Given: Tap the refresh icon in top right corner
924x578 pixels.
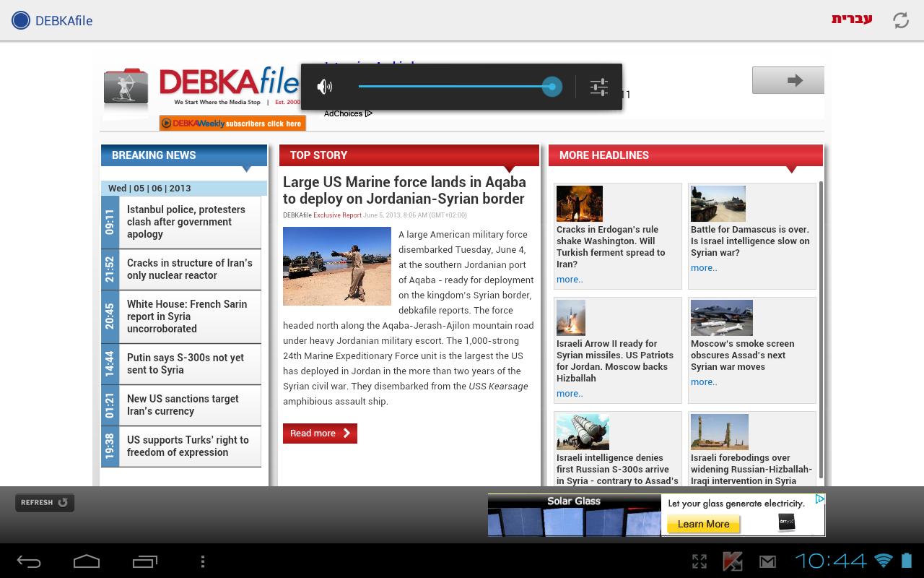Looking at the screenshot, I should click(x=900, y=21).
